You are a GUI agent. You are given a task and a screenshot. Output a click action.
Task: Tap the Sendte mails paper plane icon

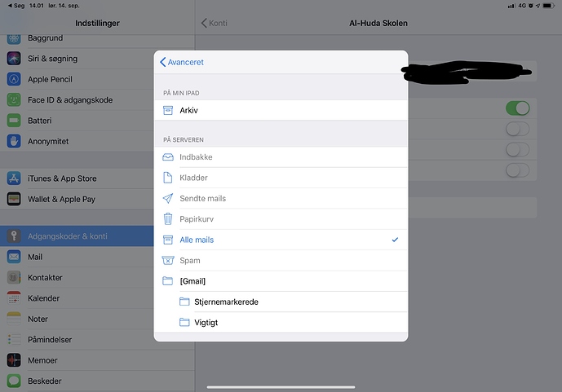click(x=168, y=198)
